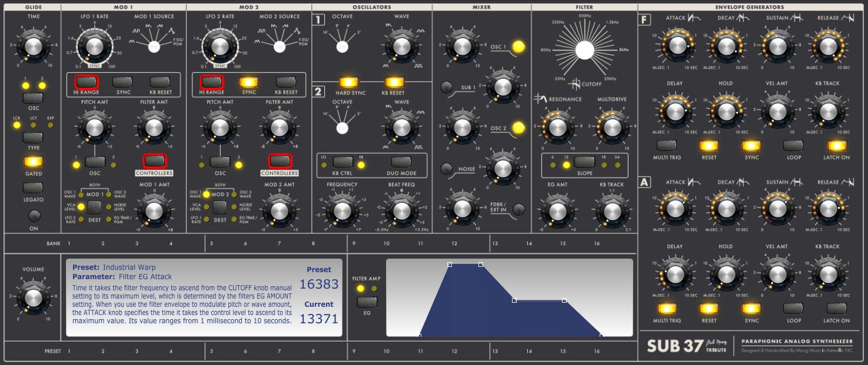Image resolution: width=868 pixels, height=365 pixels.
Task: Click the master Volume knob
Action: click(32, 296)
